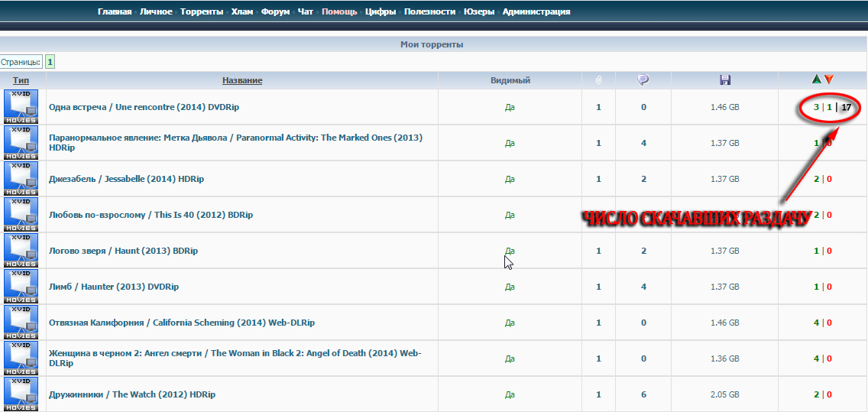The height and width of the screenshot is (412, 868).
Task: Click size 1.36 GB for Женщина в черном 2
Action: (724, 358)
